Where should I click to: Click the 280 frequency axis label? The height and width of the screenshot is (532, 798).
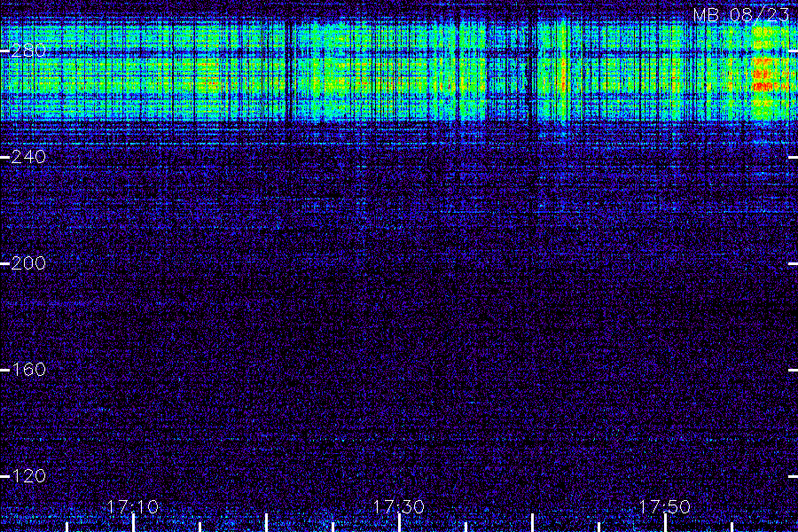click(x=28, y=51)
